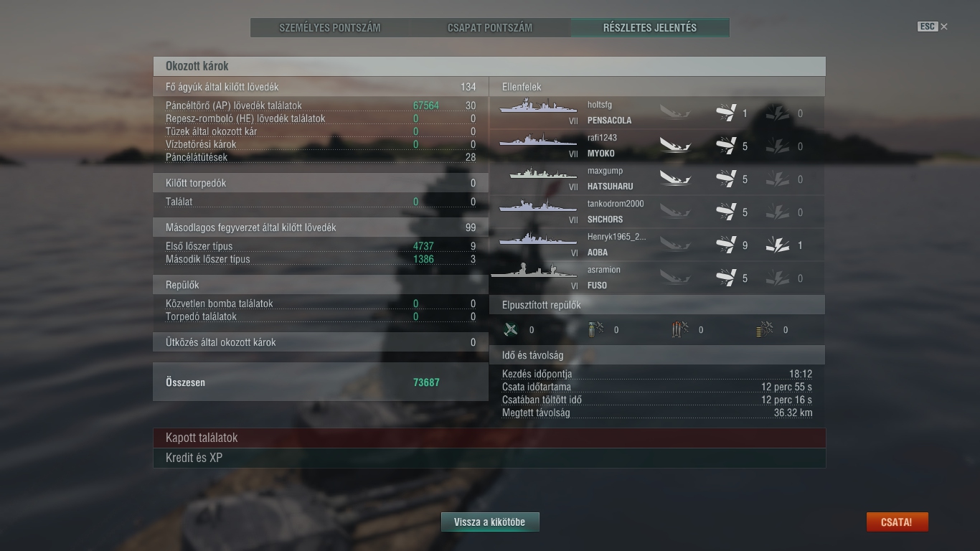Select the Részletes jelentés tab
The width and height of the screenshot is (980, 551).
(650, 28)
